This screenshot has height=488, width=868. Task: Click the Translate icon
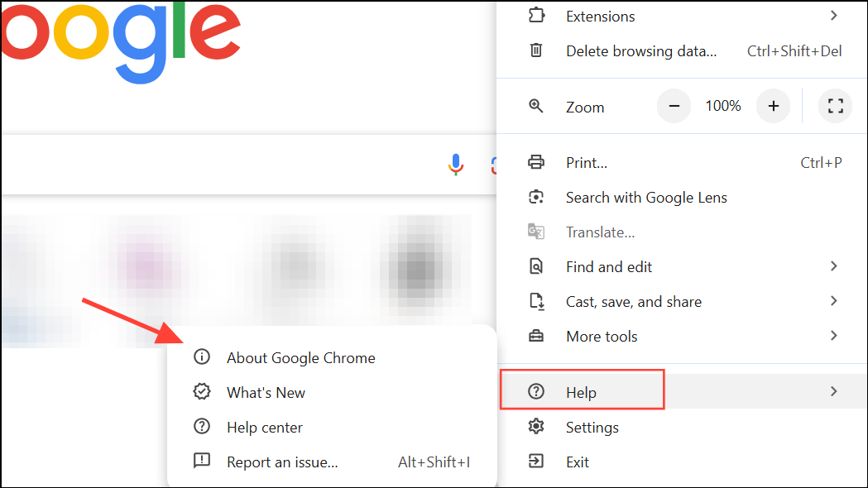[536, 232]
